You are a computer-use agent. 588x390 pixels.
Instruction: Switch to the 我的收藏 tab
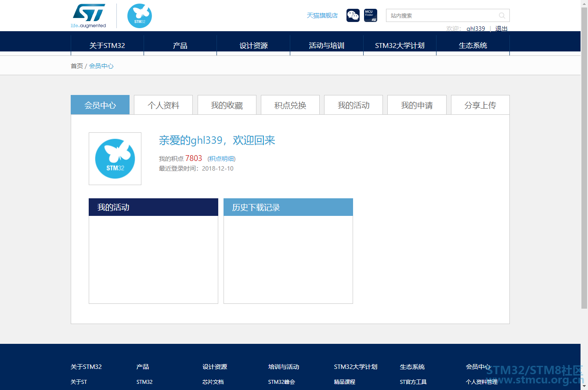click(227, 105)
